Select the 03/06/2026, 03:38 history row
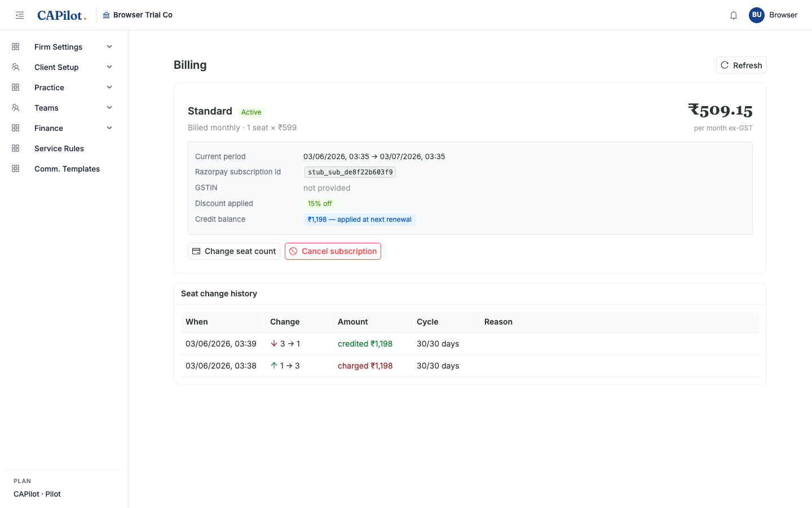This screenshot has width=812, height=508. click(x=470, y=366)
